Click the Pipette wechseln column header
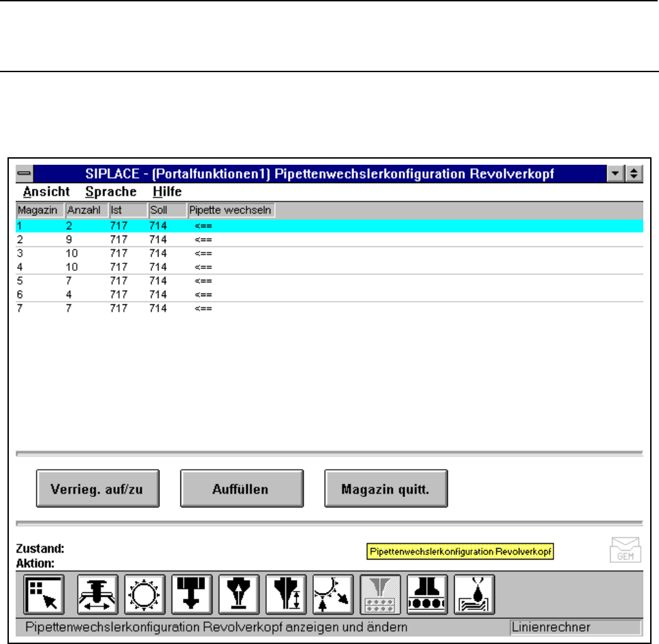The width and height of the screenshot is (659, 644). pyautogui.click(x=231, y=210)
